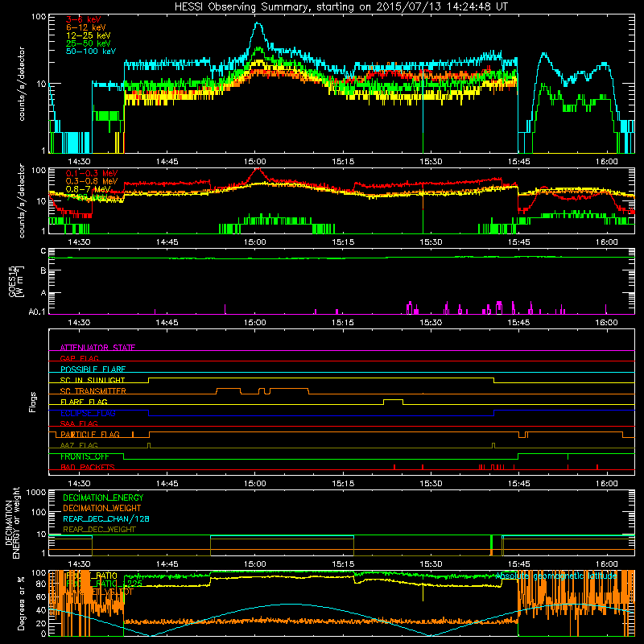Click the cyan 50-100 keV peak near 15:00
The height and width of the screenshot is (644, 644).
click(x=258, y=25)
